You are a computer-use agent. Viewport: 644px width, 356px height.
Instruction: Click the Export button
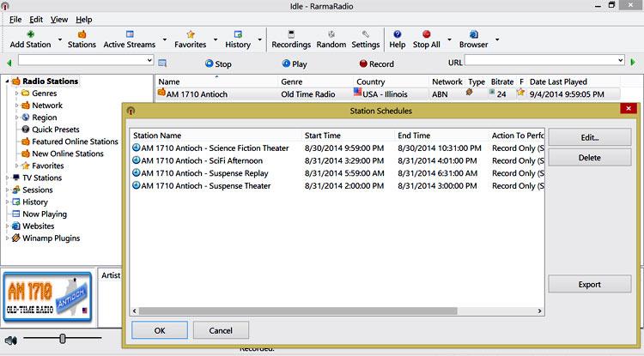[x=589, y=284]
